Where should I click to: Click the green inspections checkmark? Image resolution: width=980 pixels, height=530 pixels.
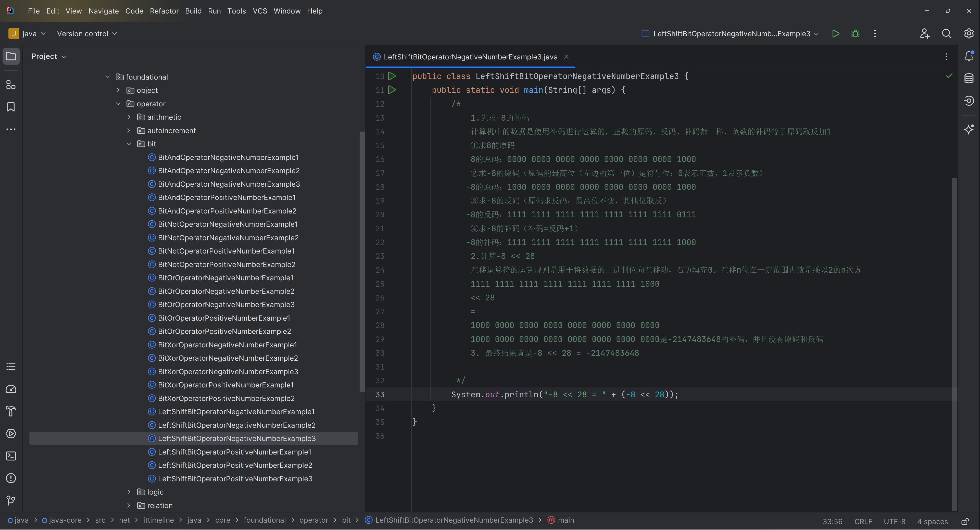949,76
